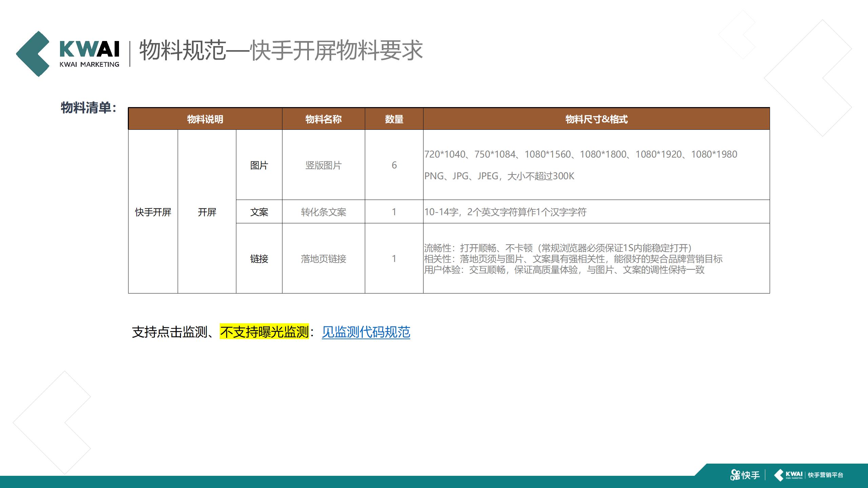The height and width of the screenshot is (488, 868).
Task: Click the 物料尺寸&格式 column header
Action: pos(596,119)
